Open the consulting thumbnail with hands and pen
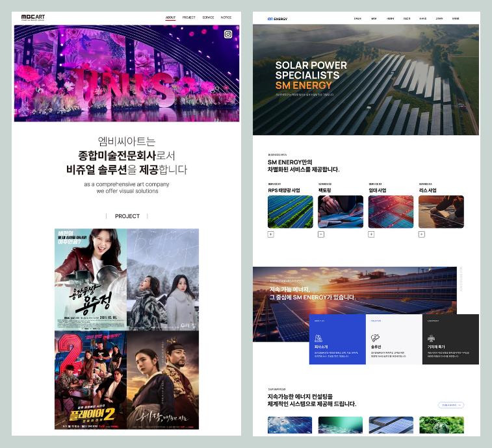Viewport: 492px width, 448px height. click(x=341, y=212)
